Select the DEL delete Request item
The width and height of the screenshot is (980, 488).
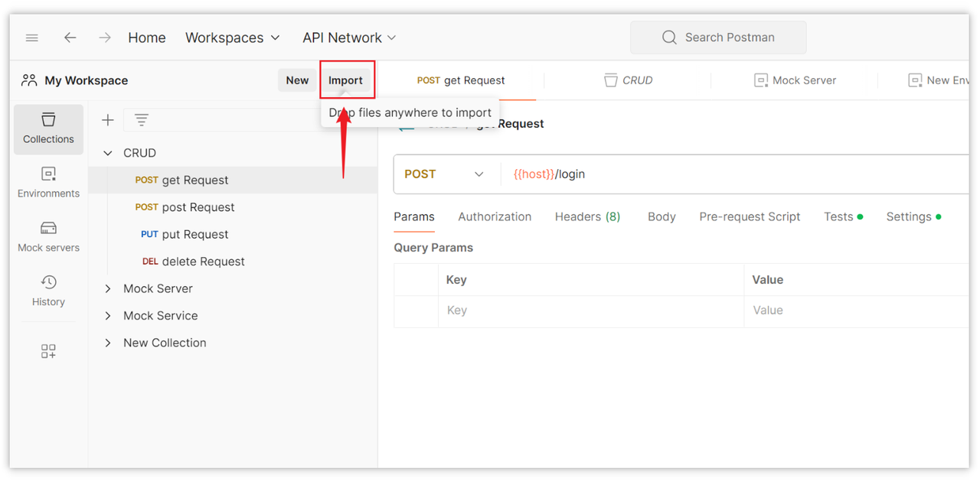[x=233, y=262]
